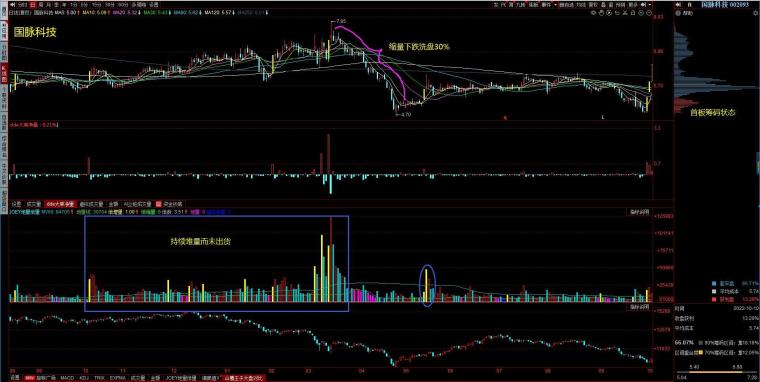This screenshot has height=382, width=760.
Task: Switch to the daily (日) K-line period
Action: click(32, 5)
